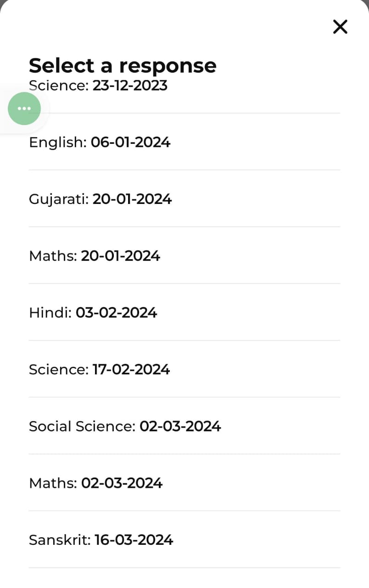The height and width of the screenshot is (588, 369).
Task: Click the "Select a response" heading
Action: click(x=123, y=65)
